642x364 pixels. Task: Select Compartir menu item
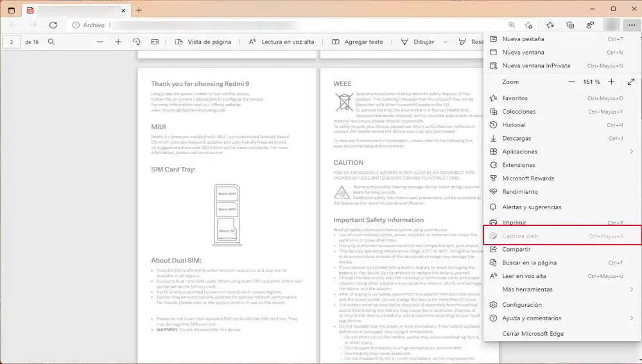click(x=562, y=249)
